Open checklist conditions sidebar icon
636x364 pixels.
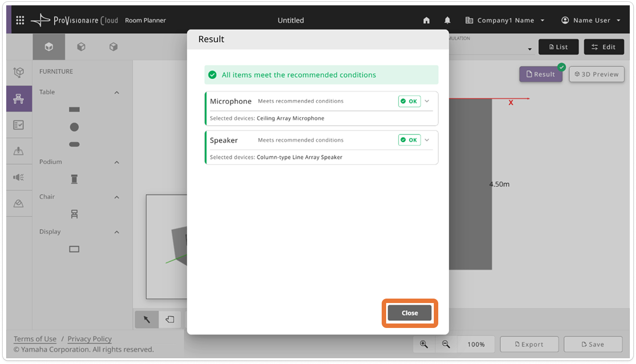pyautogui.click(x=19, y=125)
